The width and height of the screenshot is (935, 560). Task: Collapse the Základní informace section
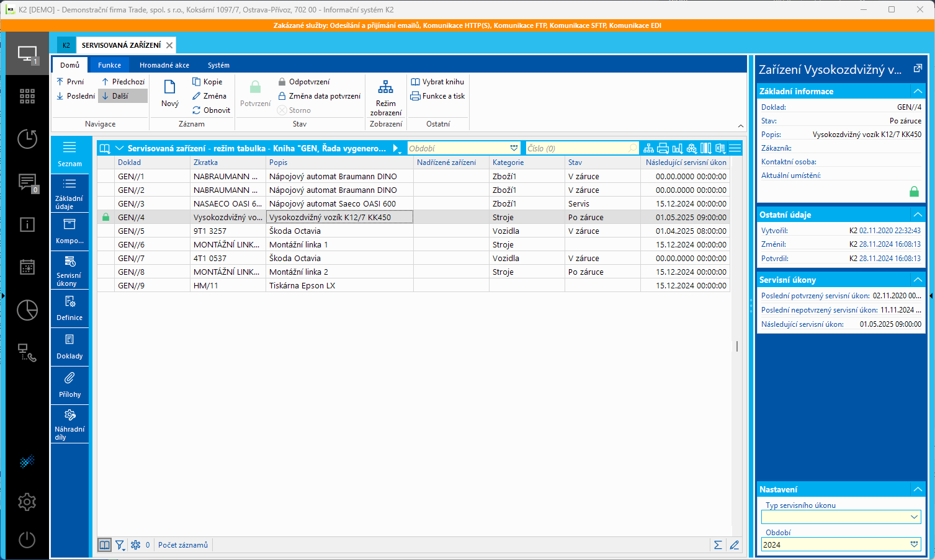click(918, 91)
